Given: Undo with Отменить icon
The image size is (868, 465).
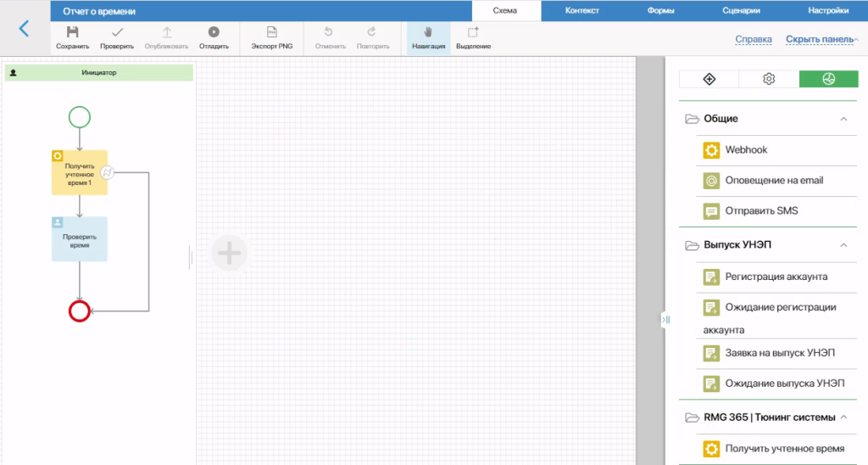Looking at the screenshot, I should point(328,32).
